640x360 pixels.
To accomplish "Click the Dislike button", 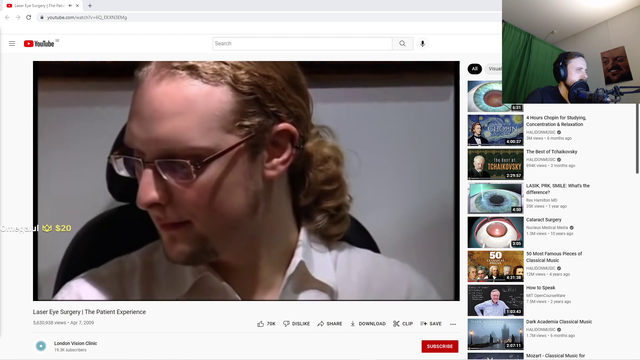I will click(x=296, y=324).
